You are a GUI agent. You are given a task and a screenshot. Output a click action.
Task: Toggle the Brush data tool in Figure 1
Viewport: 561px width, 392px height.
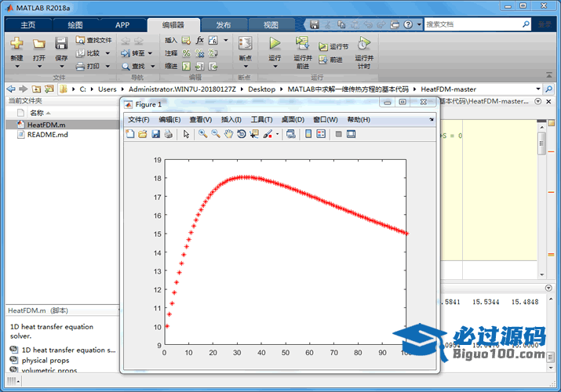[x=268, y=134]
